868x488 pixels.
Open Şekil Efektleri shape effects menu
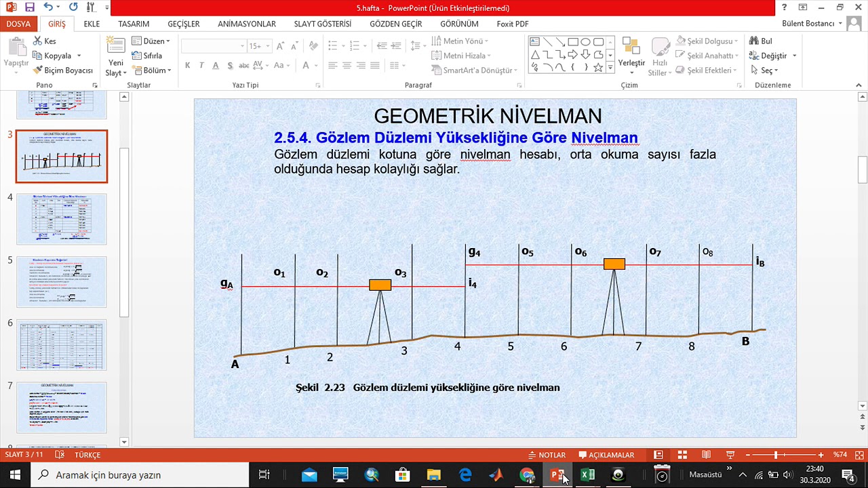[706, 70]
